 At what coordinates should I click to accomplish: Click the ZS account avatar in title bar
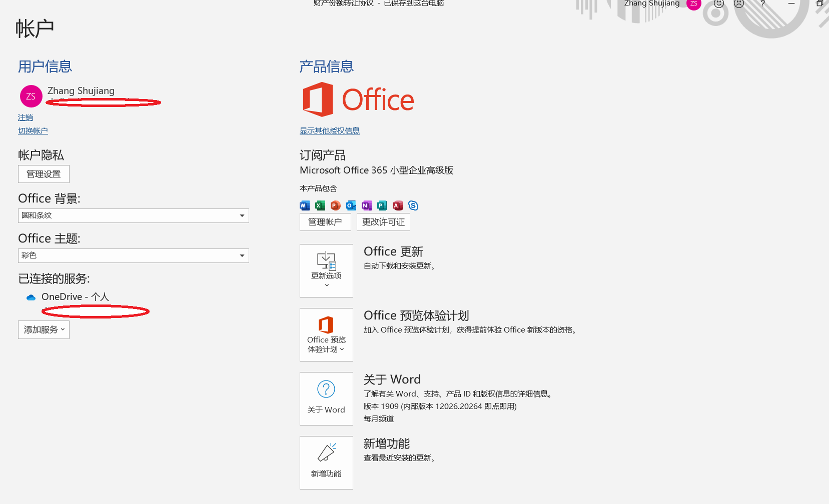(693, 3)
